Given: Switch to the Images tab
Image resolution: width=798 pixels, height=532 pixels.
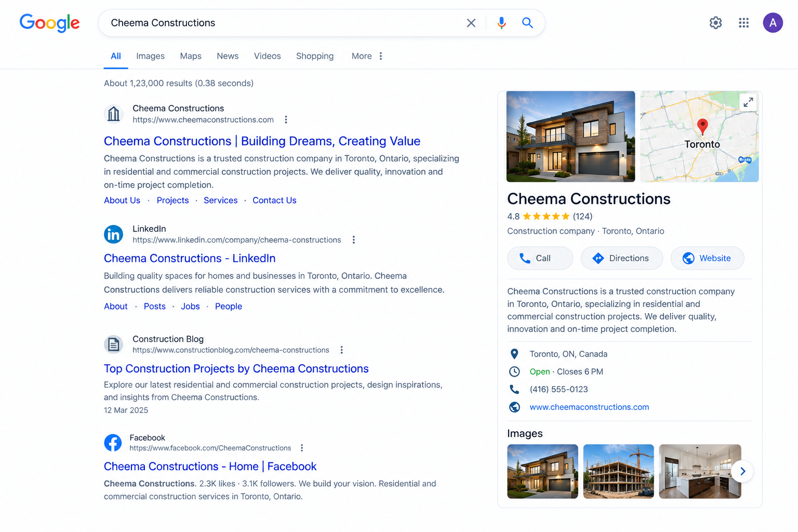Looking at the screenshot, I should 150,56.
